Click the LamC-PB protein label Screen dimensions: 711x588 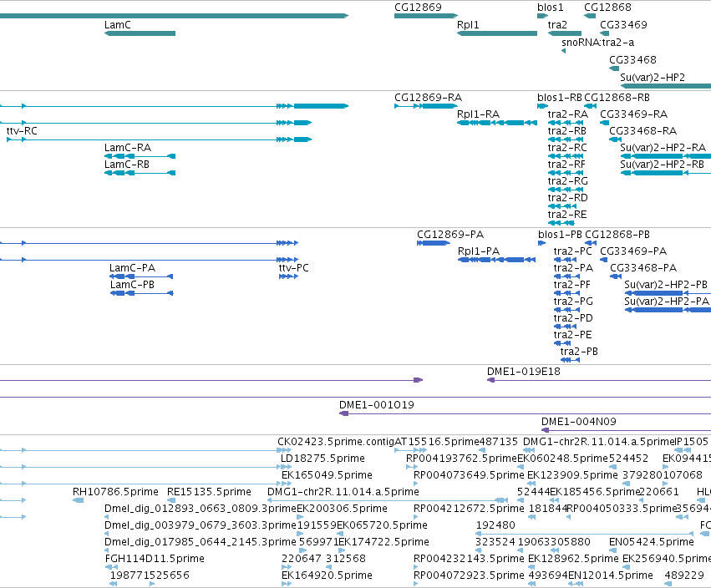[x=132, y=285]
